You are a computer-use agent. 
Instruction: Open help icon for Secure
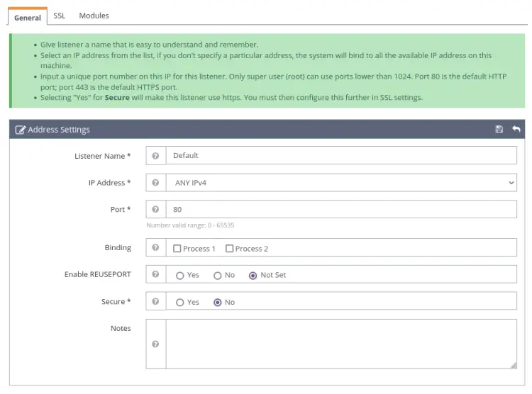click(x=155, y=301)
